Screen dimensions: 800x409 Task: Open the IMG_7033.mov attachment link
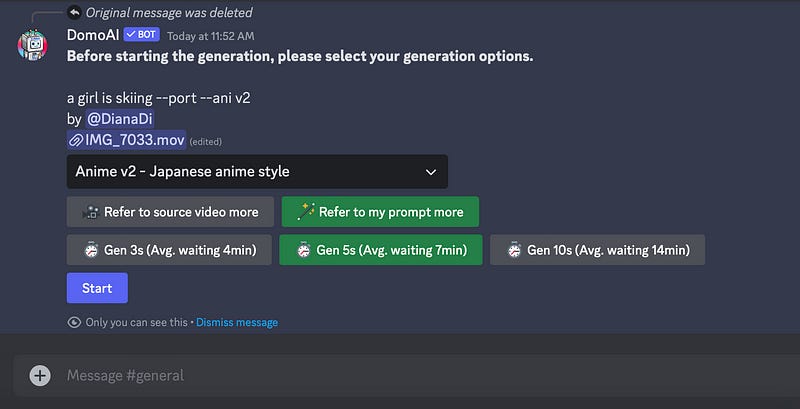click(127, 140)
